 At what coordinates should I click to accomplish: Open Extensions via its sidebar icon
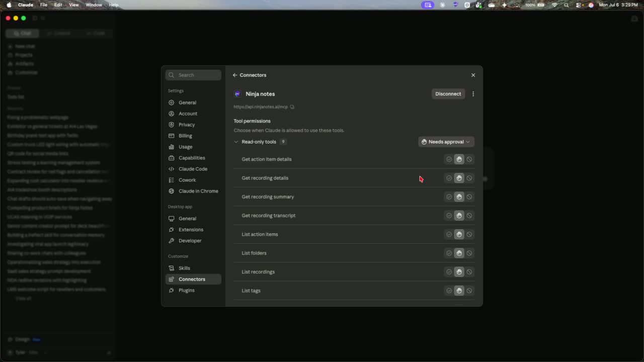tap(172, 230)
